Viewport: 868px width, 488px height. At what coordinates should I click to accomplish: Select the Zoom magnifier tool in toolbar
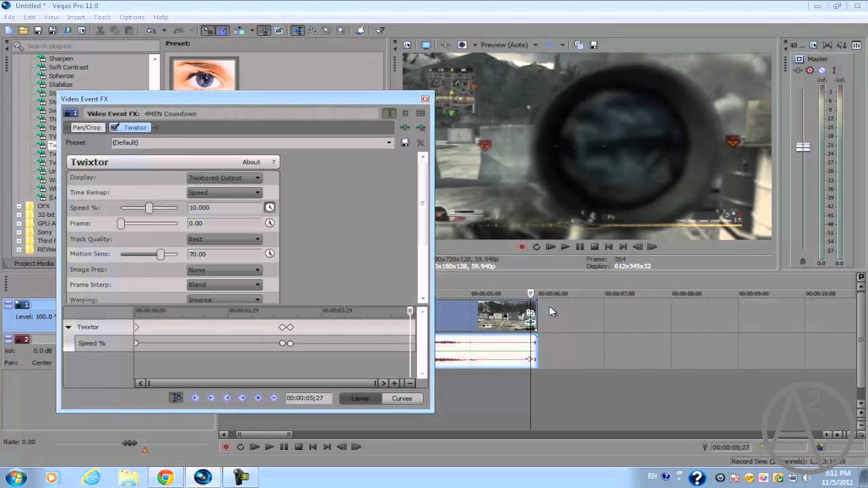(x=341, y=30)
